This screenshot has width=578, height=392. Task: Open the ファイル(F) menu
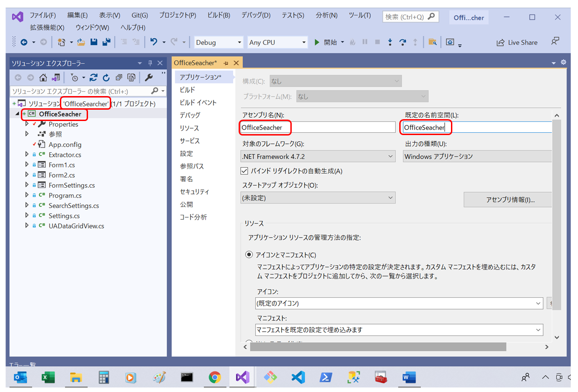43,15
